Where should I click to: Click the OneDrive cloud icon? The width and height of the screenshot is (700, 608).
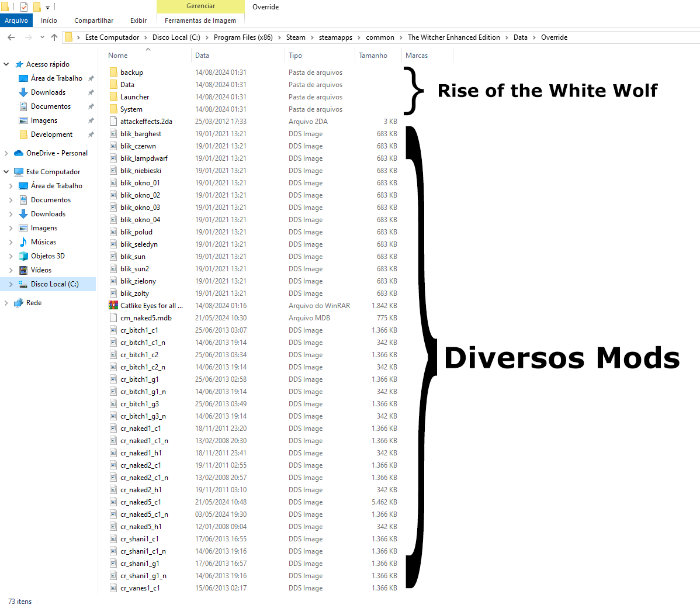(19, 153)
